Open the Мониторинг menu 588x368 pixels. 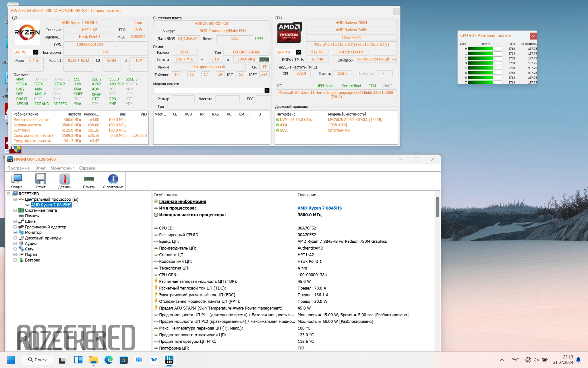coord(62,168)
